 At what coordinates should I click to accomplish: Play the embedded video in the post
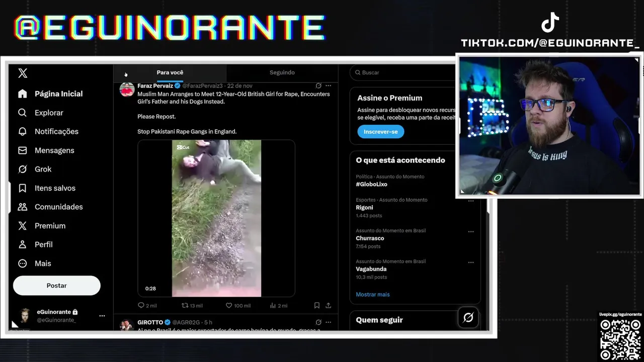click(x=216, y=218)
